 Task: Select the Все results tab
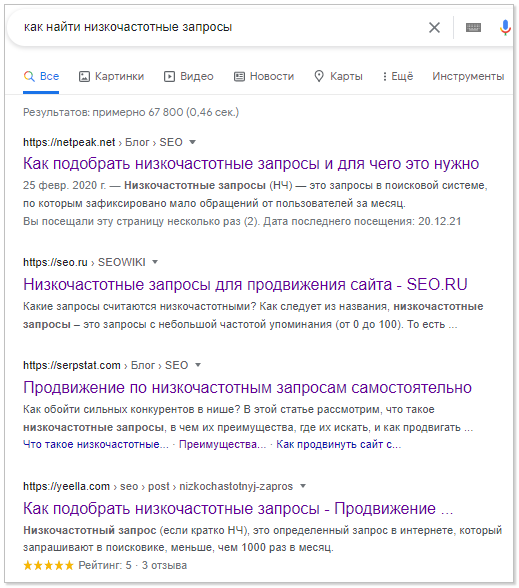tap(41, 76)
